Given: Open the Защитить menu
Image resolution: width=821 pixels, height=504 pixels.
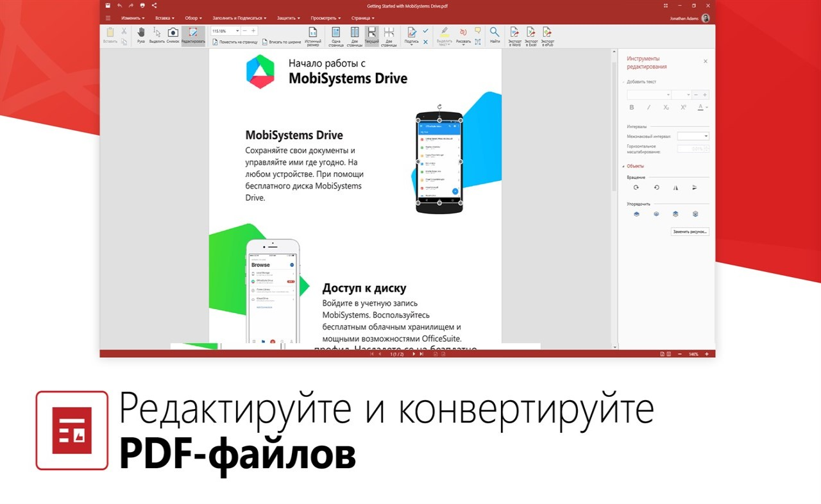Looking at the screenshot, I should (x=290, y=18).
